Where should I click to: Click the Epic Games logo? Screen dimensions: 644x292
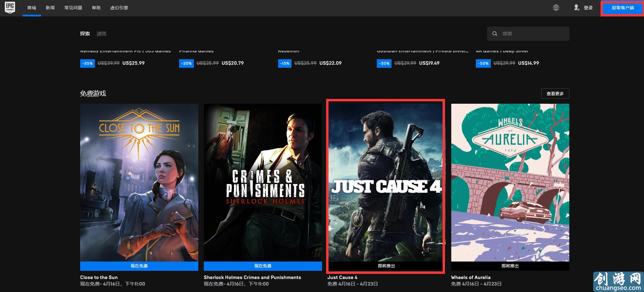[10, 8]
